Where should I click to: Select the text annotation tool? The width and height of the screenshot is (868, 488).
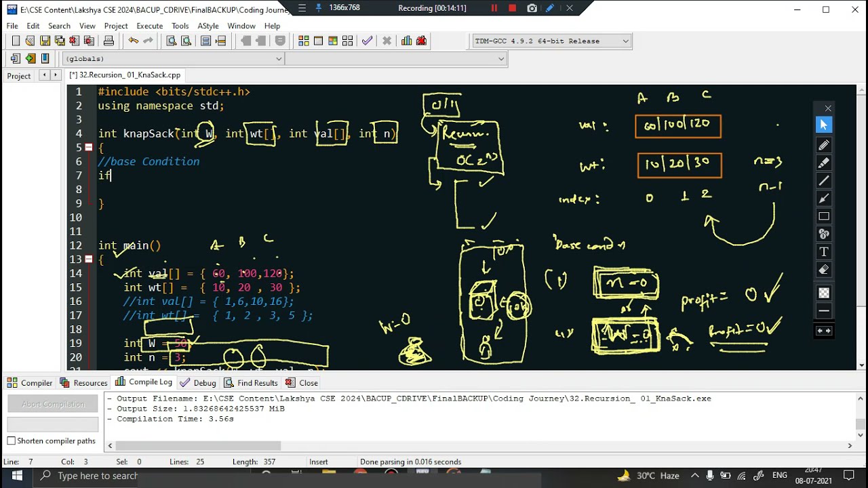click(x=824, y=251)
